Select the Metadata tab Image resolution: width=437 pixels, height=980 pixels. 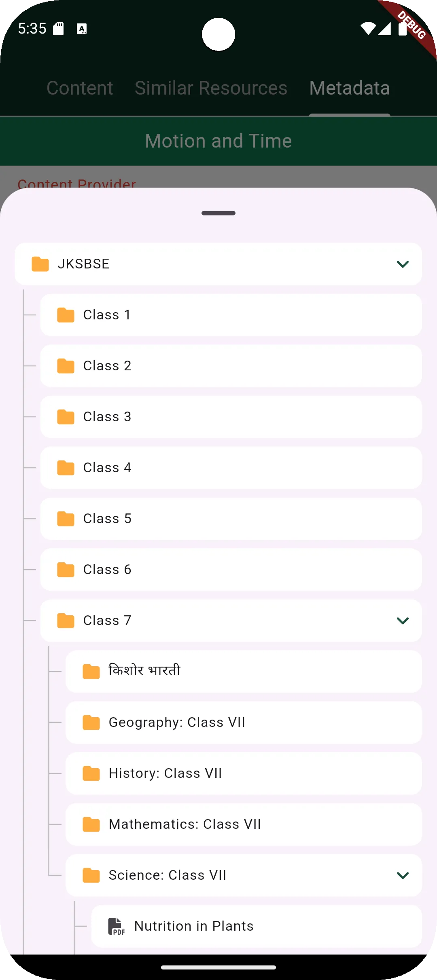pyautogui.click(x=350, y=88)
